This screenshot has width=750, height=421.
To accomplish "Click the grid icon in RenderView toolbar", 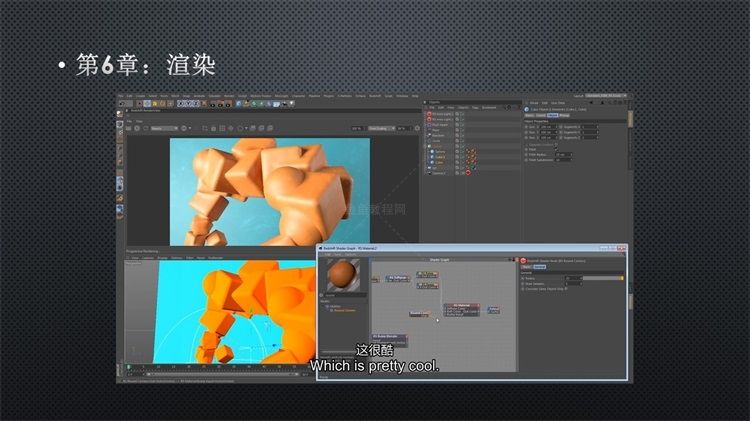I will point(222,128).
